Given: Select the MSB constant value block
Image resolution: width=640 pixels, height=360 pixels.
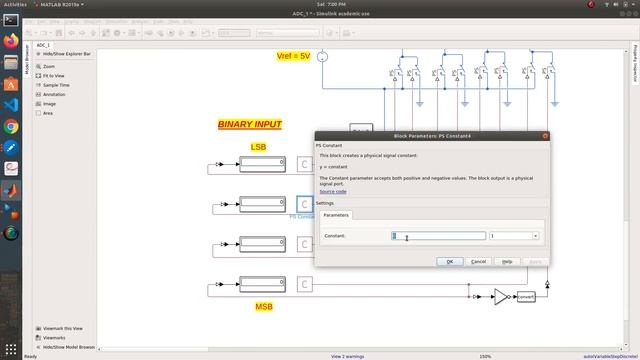Looking at the screenshot, I should pos(262,284).
